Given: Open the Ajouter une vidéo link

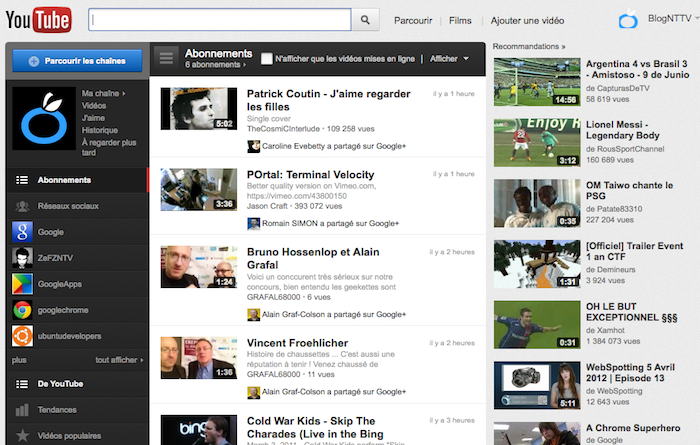Looking at the screenshot, I should pyautogui.click(x=527, y=20).
